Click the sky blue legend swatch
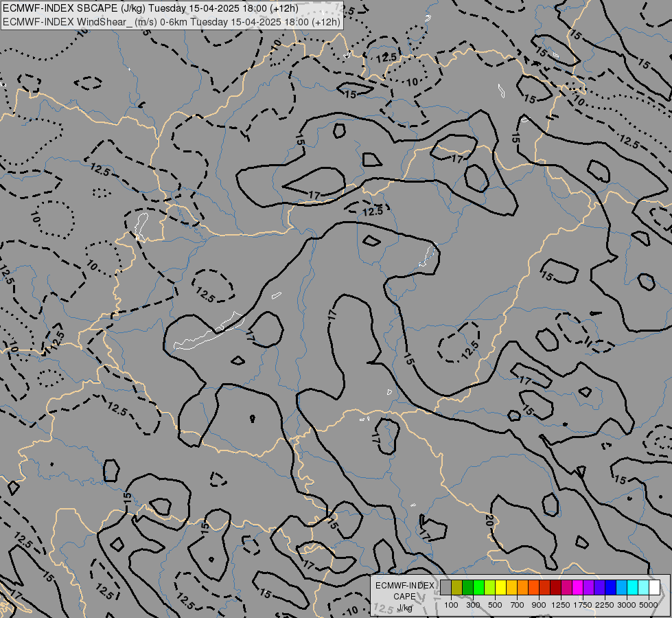Image resolution: width=672 pixels, height=618 pixels. 621,588
